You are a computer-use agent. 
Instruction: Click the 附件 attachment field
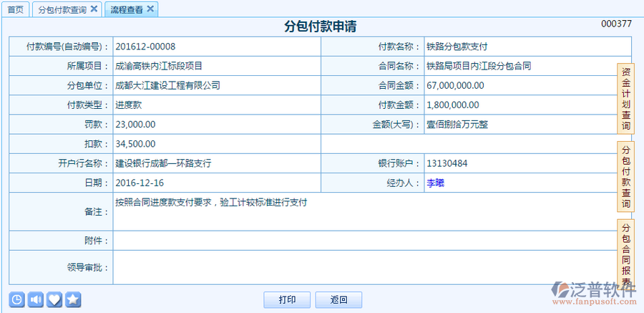pyautogui.click(x=372, y=241)
